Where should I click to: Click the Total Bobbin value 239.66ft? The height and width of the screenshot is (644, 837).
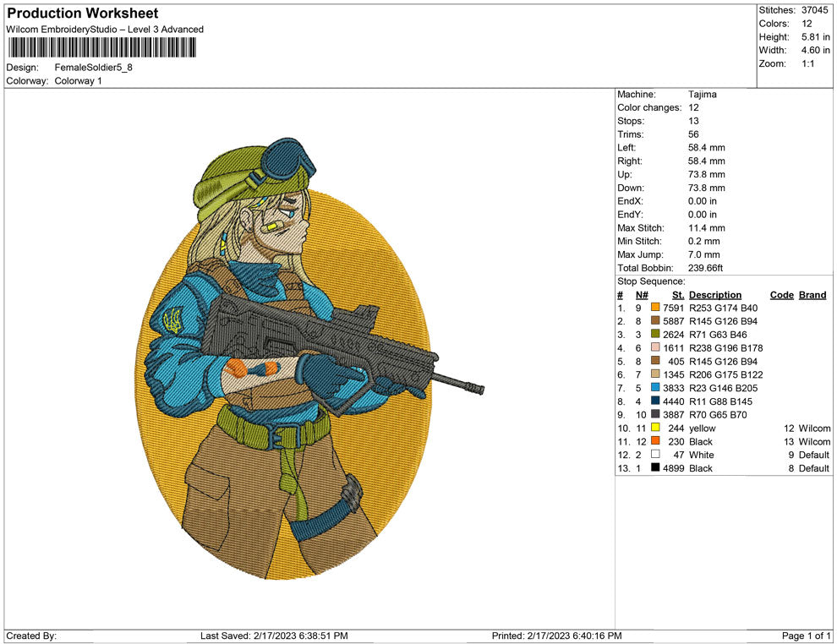[x=705, y=268]
